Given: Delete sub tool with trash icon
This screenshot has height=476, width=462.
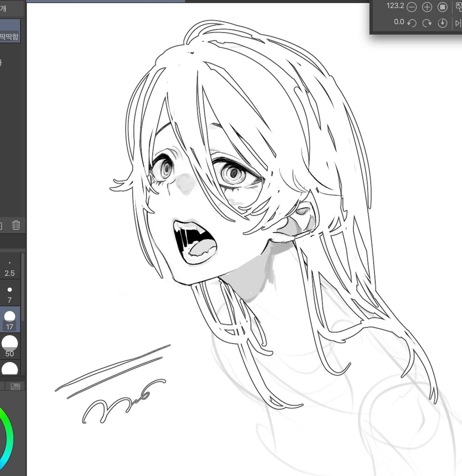Looking at the screenshot, I should point(16,225).
